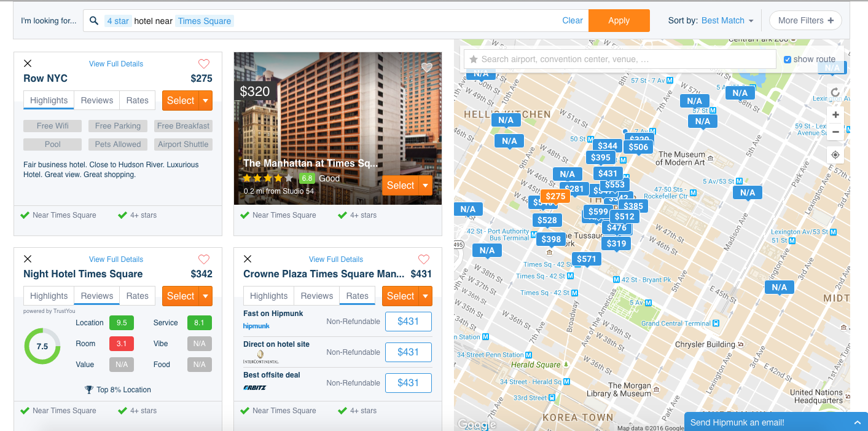Image resolution: width=868 pixels, height=431 pixels.
Task: Toggle the show route checkbox
Action: coord(788,60)
